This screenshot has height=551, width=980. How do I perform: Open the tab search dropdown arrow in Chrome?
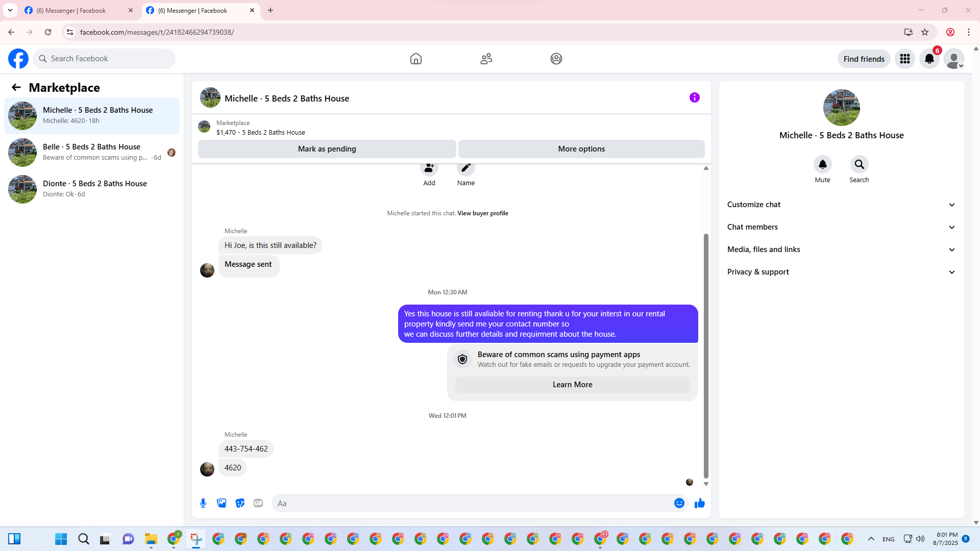tap(10, 10)
